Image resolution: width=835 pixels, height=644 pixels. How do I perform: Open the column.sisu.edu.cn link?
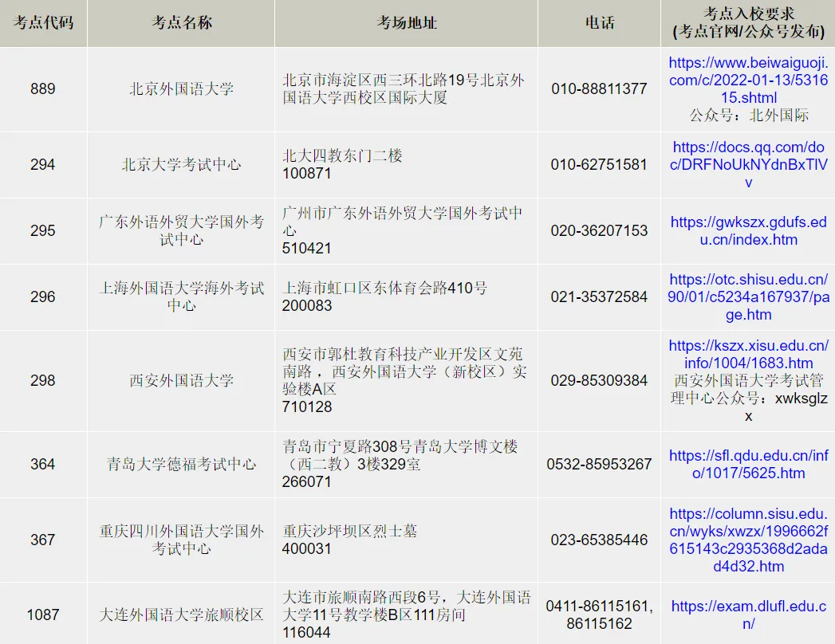click(748, 540)
